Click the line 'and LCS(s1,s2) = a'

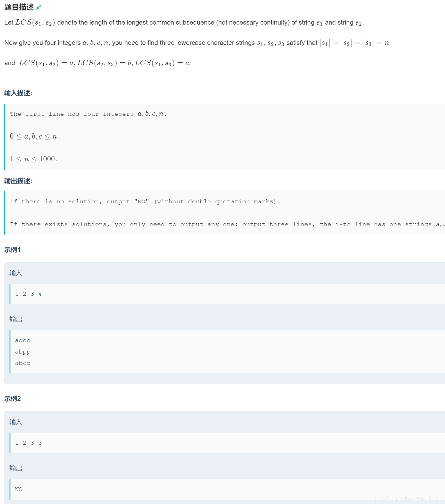pyautogui.click(x=97, y=63)
